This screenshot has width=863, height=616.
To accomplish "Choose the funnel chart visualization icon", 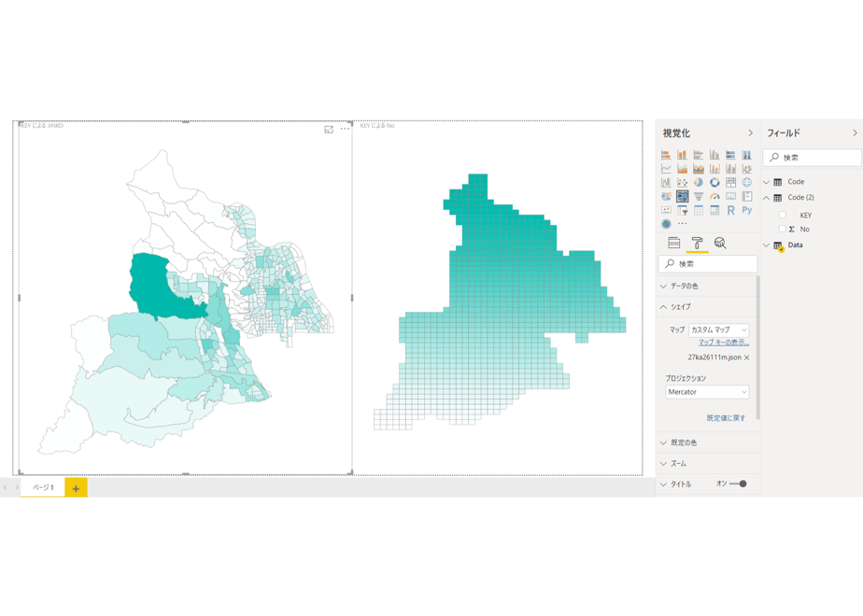I will (x=699, y=196).
